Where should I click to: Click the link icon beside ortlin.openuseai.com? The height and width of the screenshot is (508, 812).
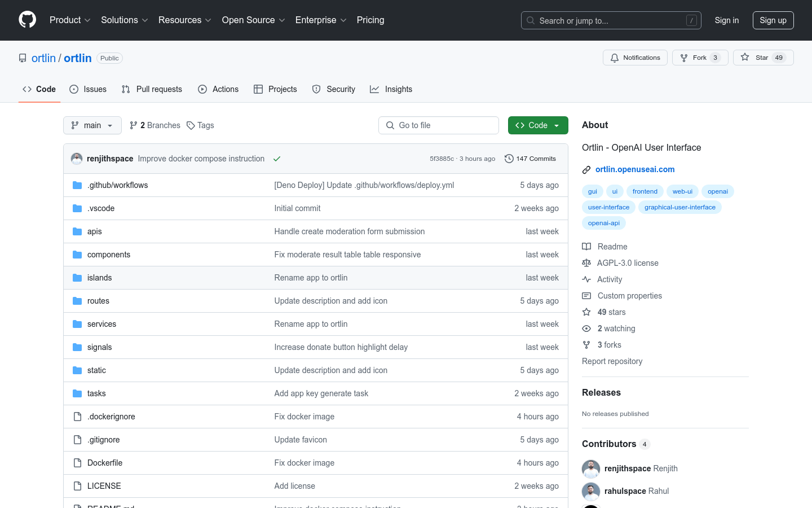[586, 170]
